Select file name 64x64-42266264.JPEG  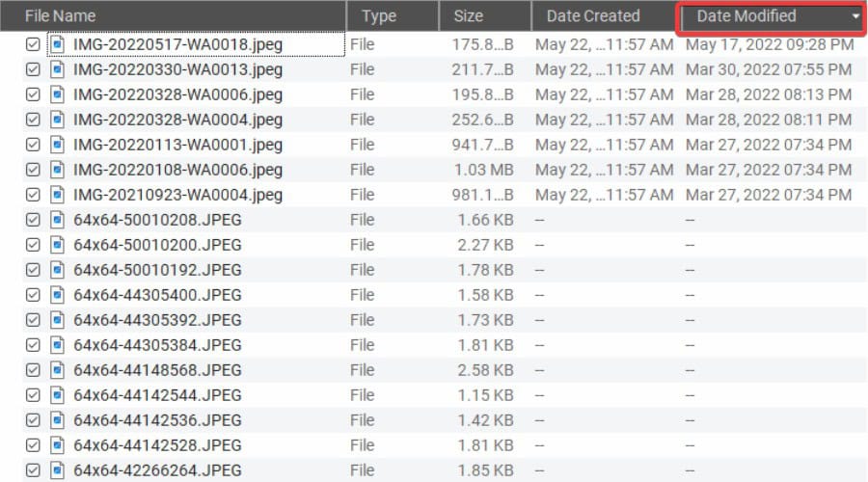(157, 469)
